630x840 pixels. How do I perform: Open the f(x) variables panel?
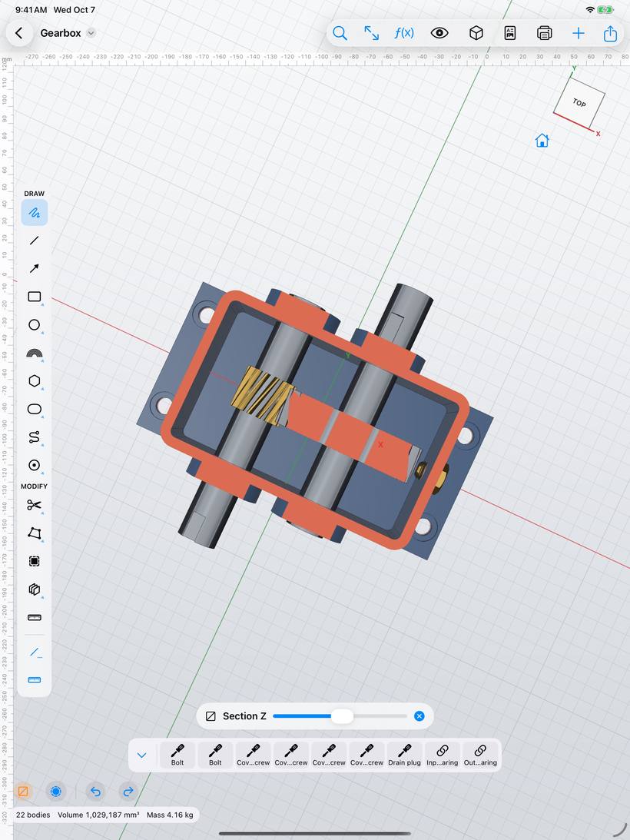click(404, 33)
